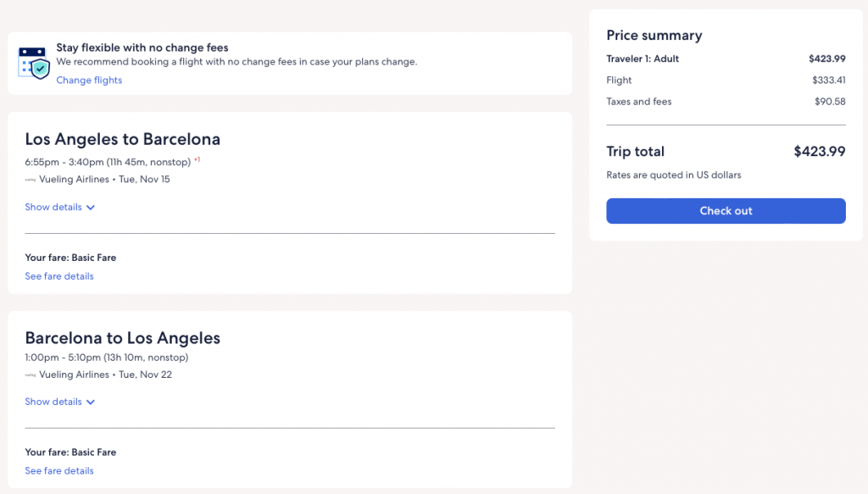The image size is (868, 494).
Task: Click the chevron arrow under Los Angeles to Barcelona
Action: (x=91, y=208)
